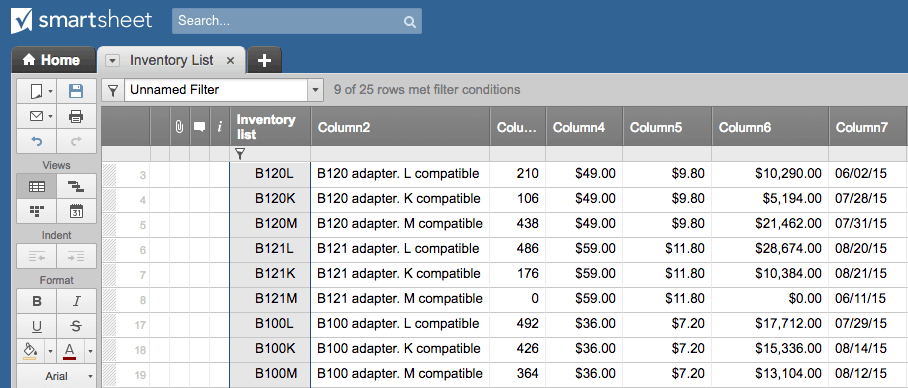
Task: Click the background fill color bucket
Action: (x=31, y=351)
